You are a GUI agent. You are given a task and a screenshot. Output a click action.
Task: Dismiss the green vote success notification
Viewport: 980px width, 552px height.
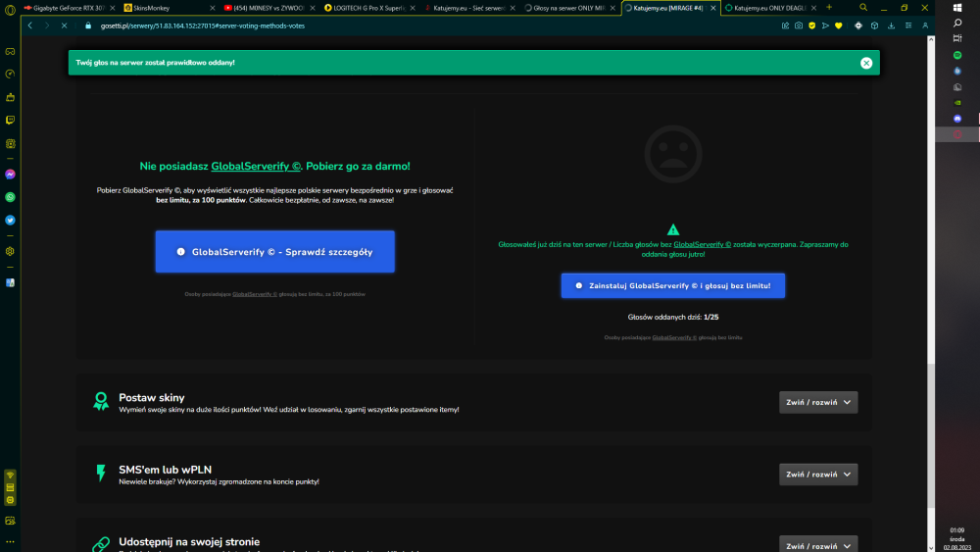click(866, 63)
